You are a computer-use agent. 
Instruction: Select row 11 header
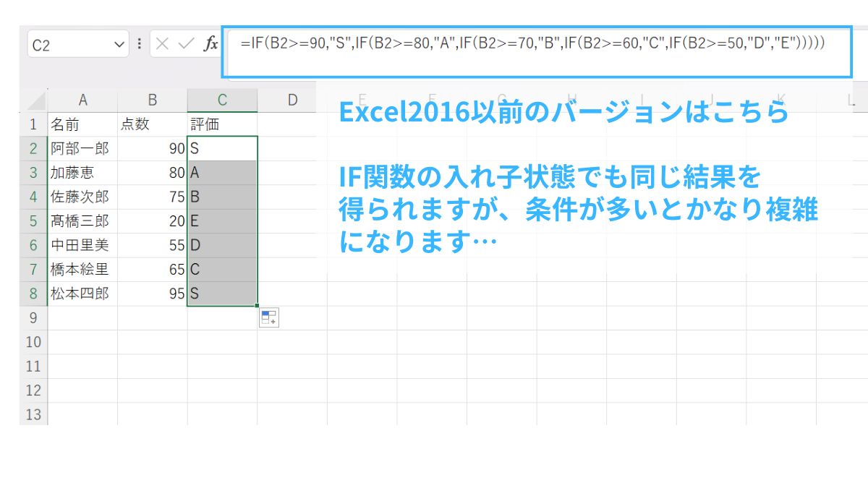coord(33,367)
